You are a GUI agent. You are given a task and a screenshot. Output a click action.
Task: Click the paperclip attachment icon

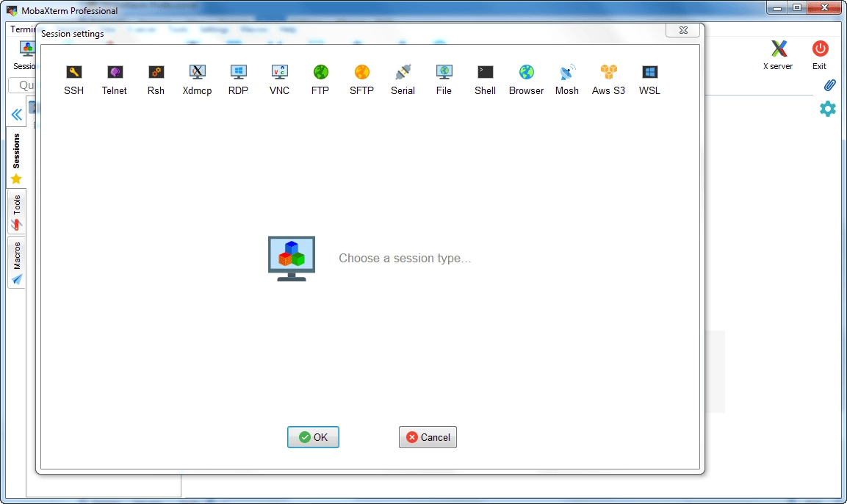[x=829, y=85]
